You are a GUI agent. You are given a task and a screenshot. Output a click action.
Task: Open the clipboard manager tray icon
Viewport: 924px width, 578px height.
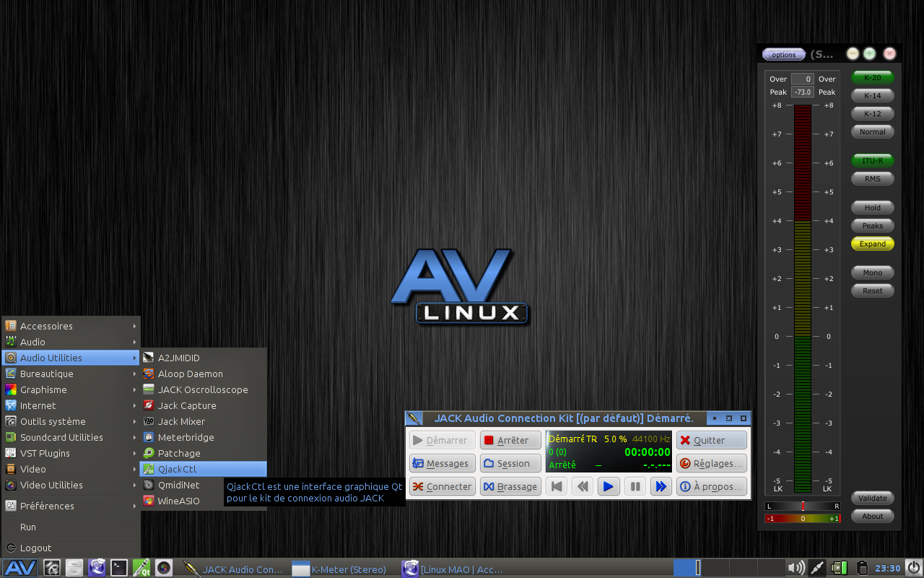coord(861,568)
